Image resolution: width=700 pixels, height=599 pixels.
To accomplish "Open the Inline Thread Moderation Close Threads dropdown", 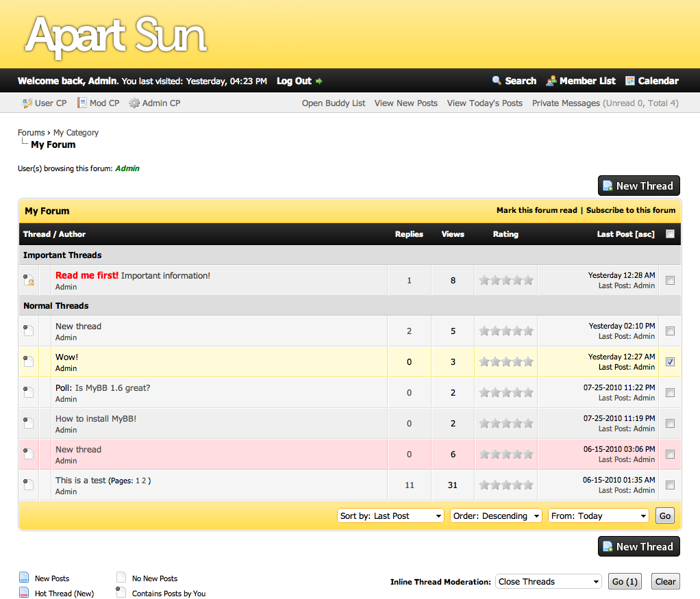I will tap(548, 582).
